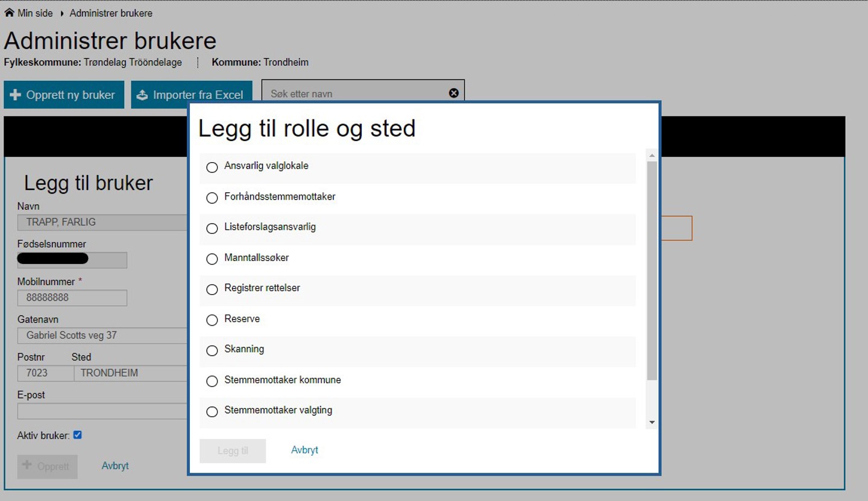
Task: Cancel the role dialog via Avbryt
Action: 304,450
